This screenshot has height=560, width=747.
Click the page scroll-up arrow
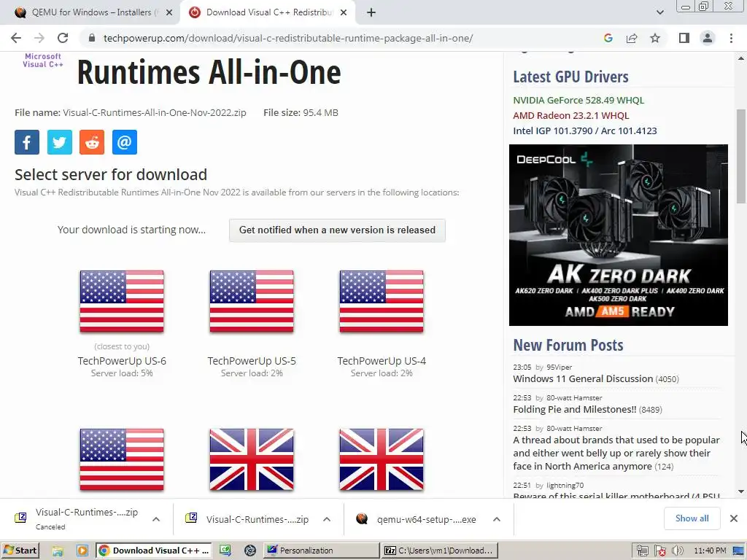(741, 58)
